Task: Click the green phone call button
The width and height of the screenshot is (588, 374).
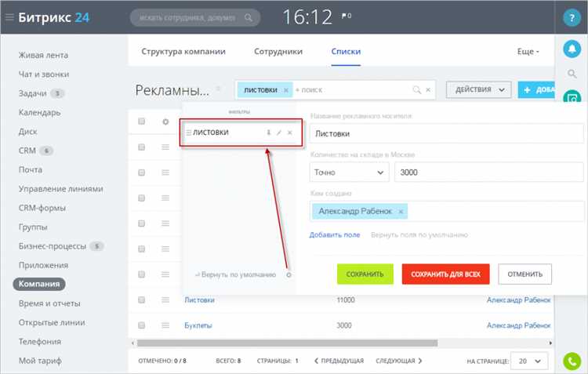Action: [572, 361]
